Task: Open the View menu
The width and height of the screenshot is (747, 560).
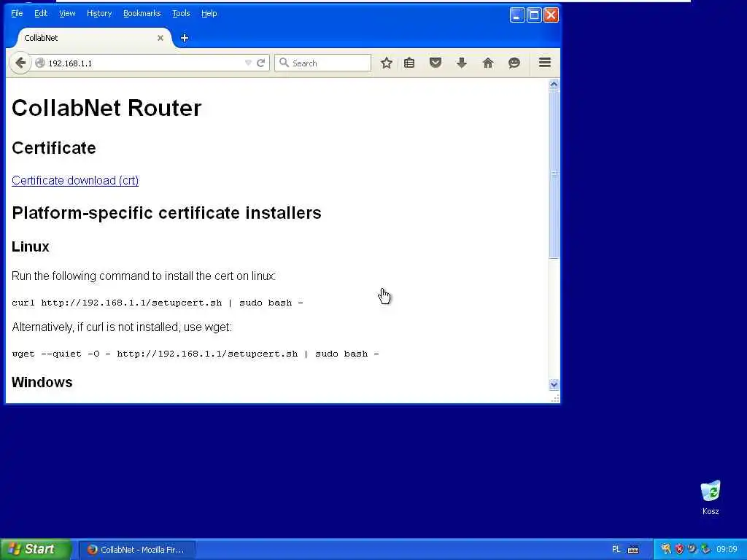Action: point(67,13)
